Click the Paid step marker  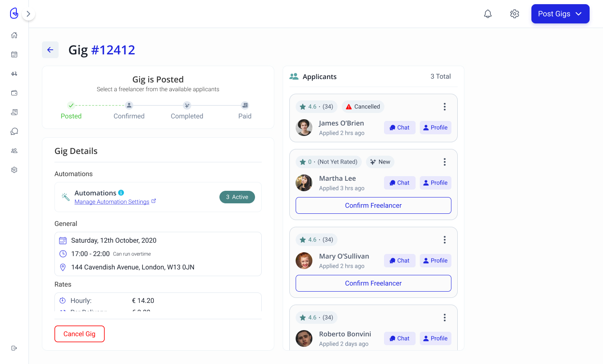pos(245,105)
